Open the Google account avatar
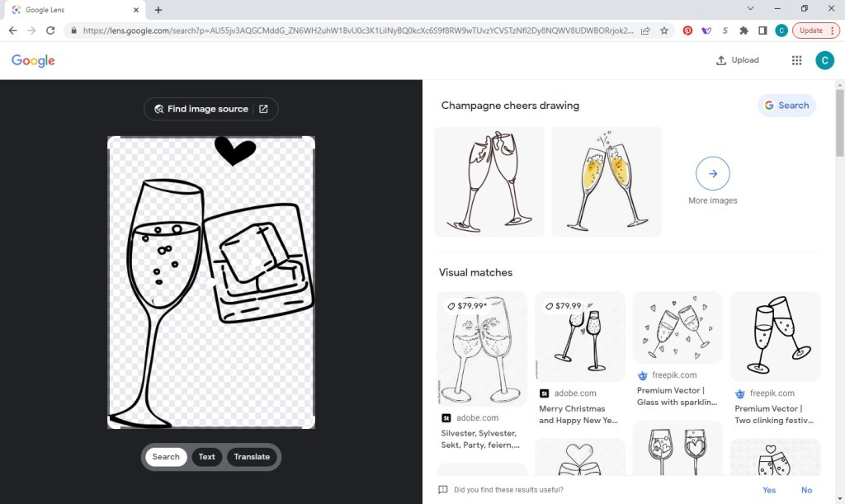The image size is (845, 504). [x=824, y=60]
